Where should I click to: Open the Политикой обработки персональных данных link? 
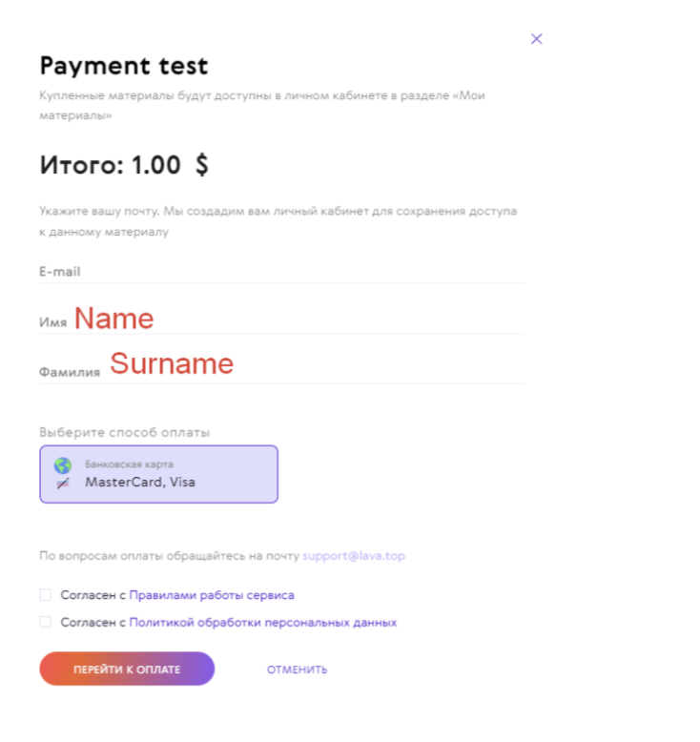(262, 622)
